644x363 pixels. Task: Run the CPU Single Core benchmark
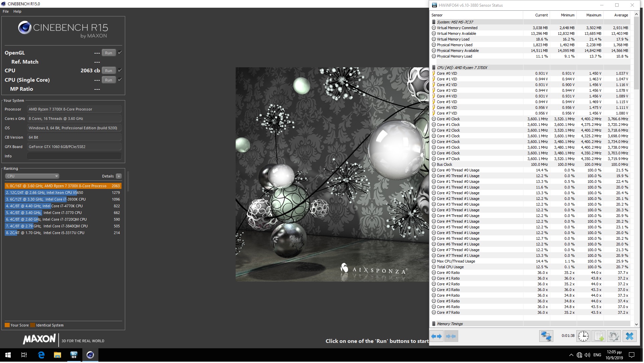point(109,80)
